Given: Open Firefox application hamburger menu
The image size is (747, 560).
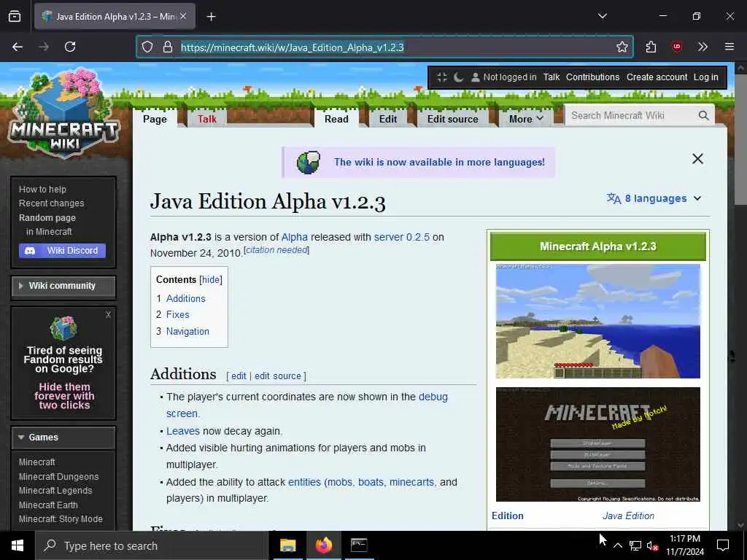Looking at the screenshot, I should click(x=729, y=47).
